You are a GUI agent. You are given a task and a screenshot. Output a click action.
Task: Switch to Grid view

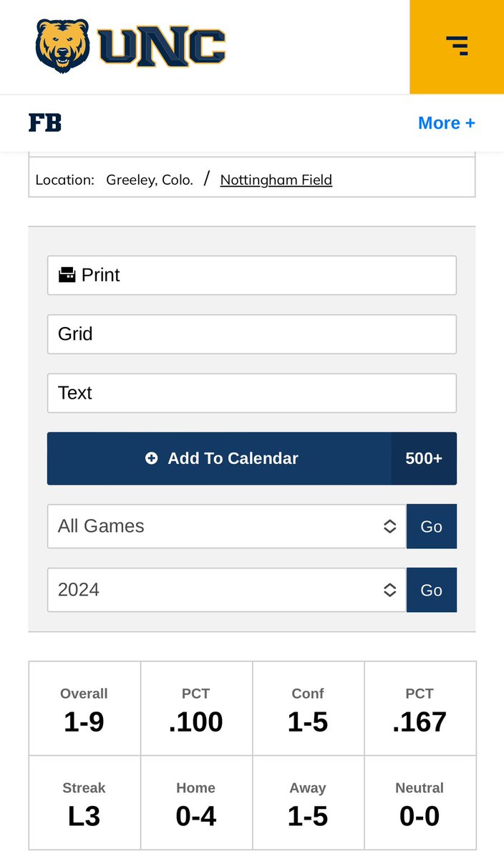click(x=252, y=334)
